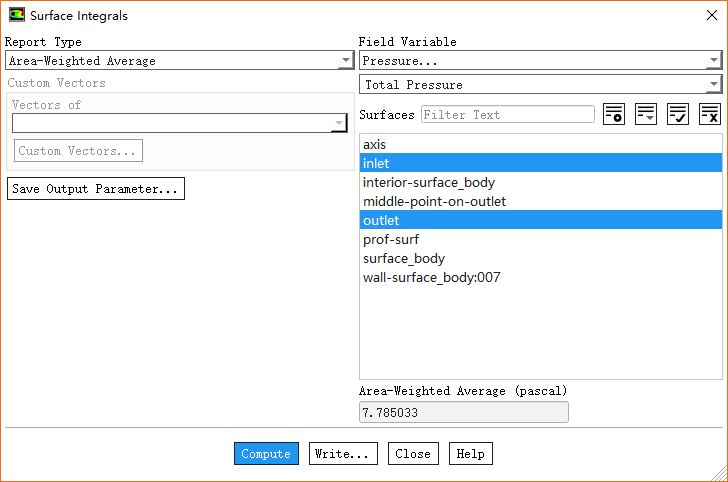
Task: Click the Write... button
Action: (x=342, y=454)
